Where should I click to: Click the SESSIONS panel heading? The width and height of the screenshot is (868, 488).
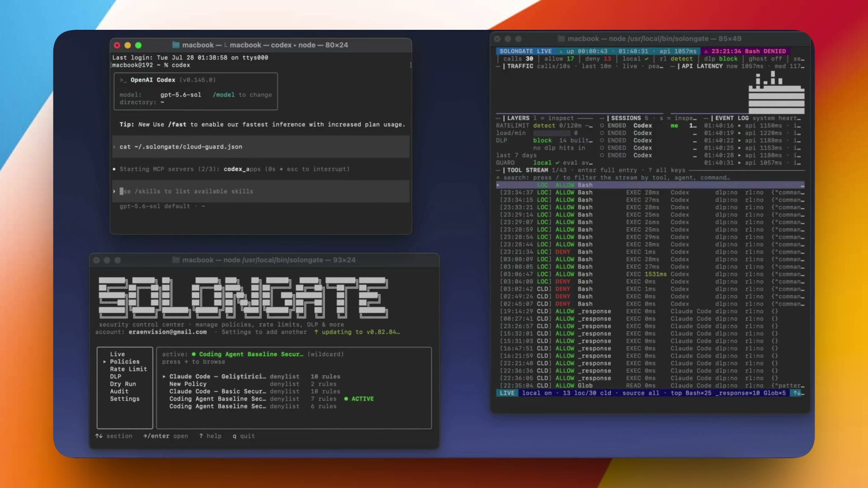pyautogui.click(x=626, y=118)
